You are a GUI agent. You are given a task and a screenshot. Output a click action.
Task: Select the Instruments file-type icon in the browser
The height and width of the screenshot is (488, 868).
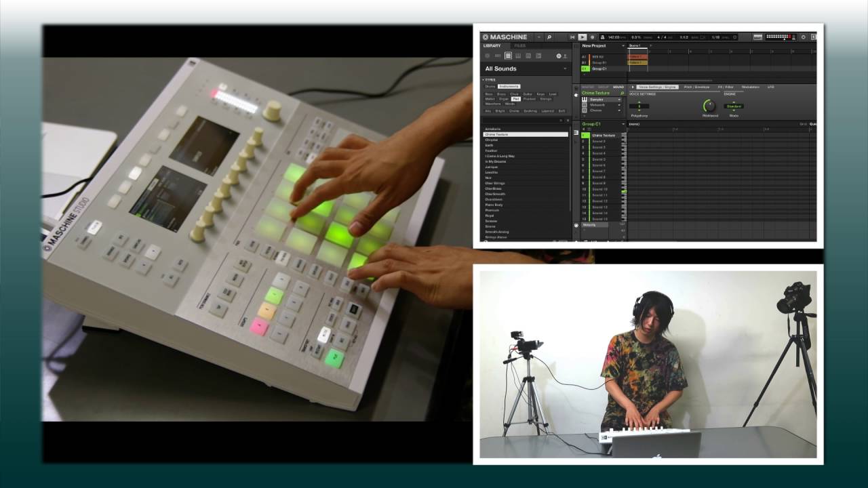coord(518,56)
